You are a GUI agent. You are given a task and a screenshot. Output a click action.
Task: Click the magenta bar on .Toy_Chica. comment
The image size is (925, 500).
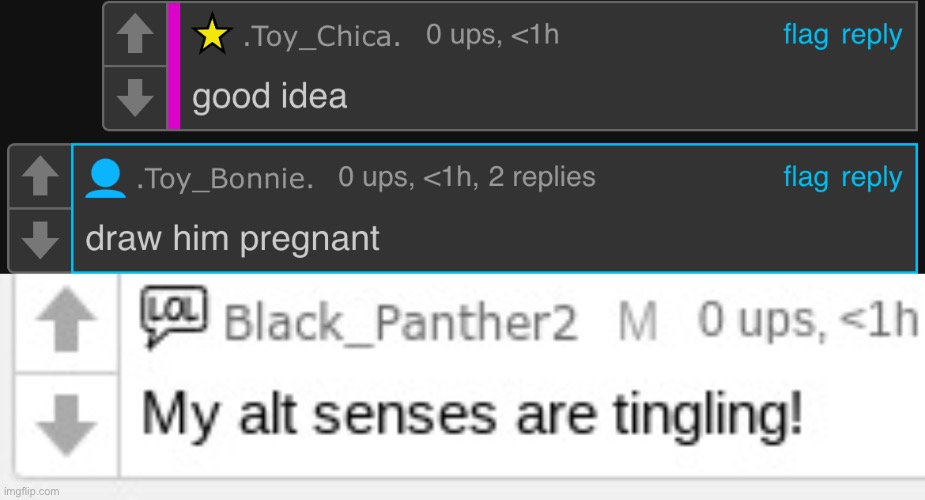(173, 66)
